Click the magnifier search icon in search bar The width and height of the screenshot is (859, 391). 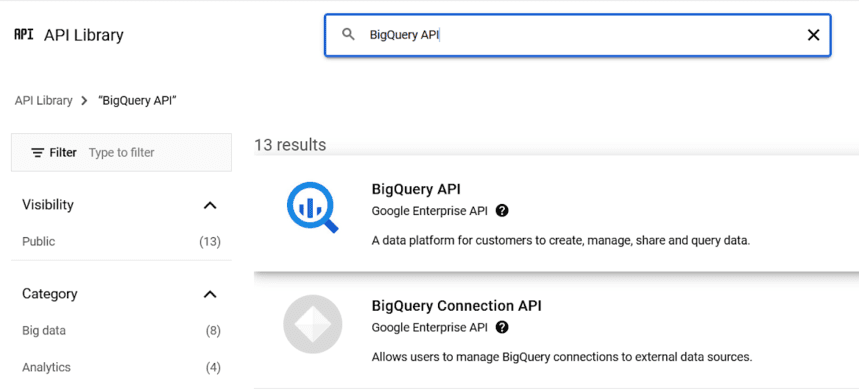(x=348, y=34)
